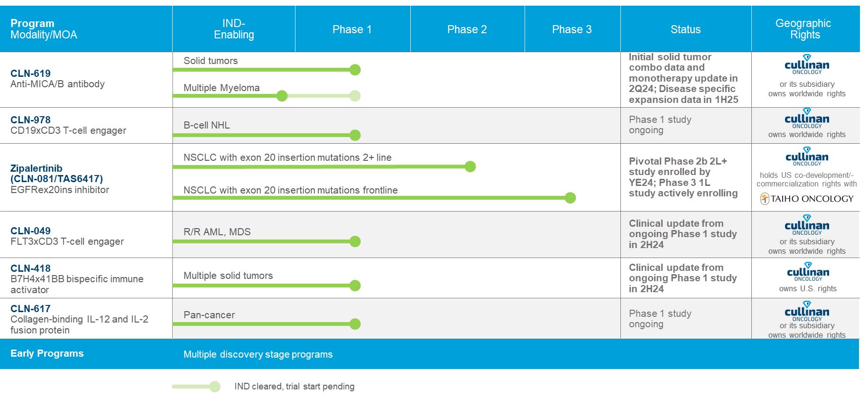
Task: Click the Cullinan logo in the CLN-049 row
Action: pyautogui.click(x=806, y=225)
